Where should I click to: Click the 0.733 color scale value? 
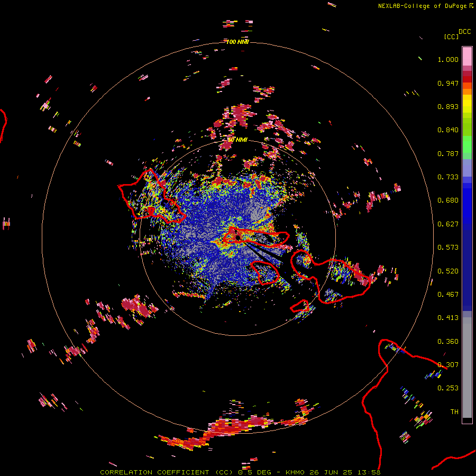coord(448,177)
